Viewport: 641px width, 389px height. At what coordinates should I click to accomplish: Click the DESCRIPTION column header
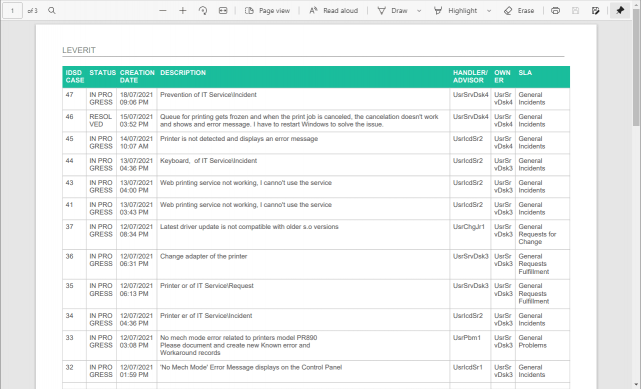[x=183, y=73]
